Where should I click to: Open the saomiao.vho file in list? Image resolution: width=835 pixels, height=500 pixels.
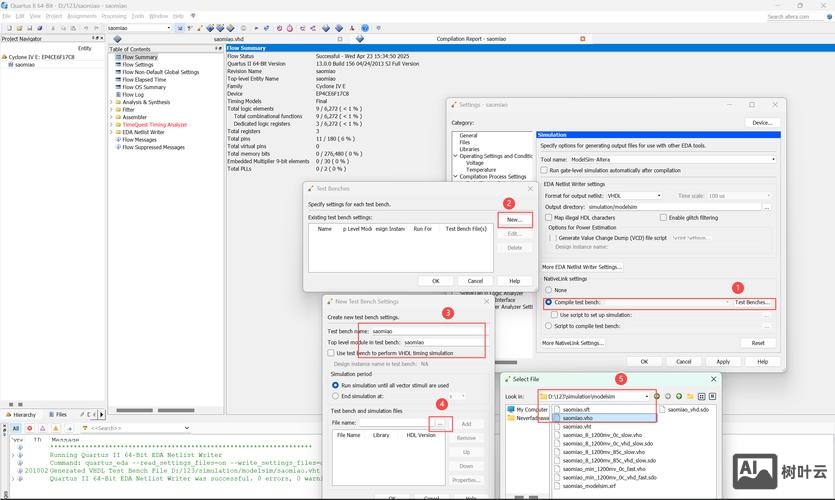(x=576, y=418)
